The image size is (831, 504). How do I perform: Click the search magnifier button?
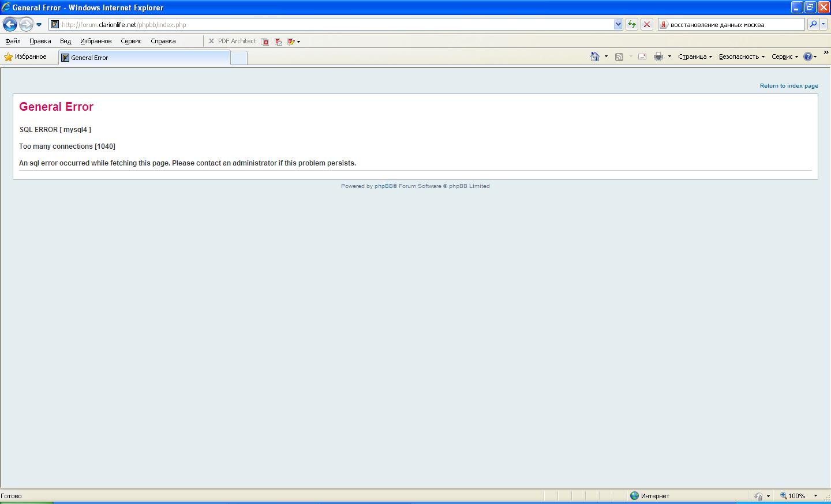click(x=813, y=24)
